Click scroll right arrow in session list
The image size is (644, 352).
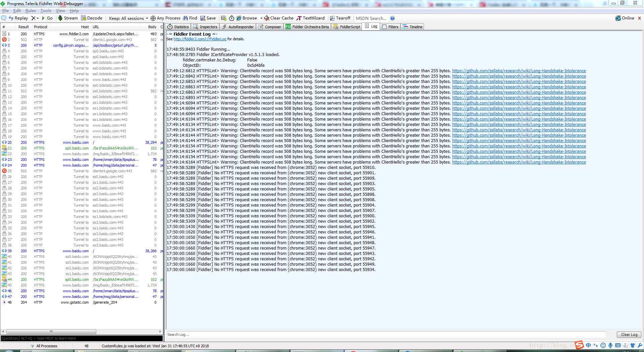click(x=160, y=332)
